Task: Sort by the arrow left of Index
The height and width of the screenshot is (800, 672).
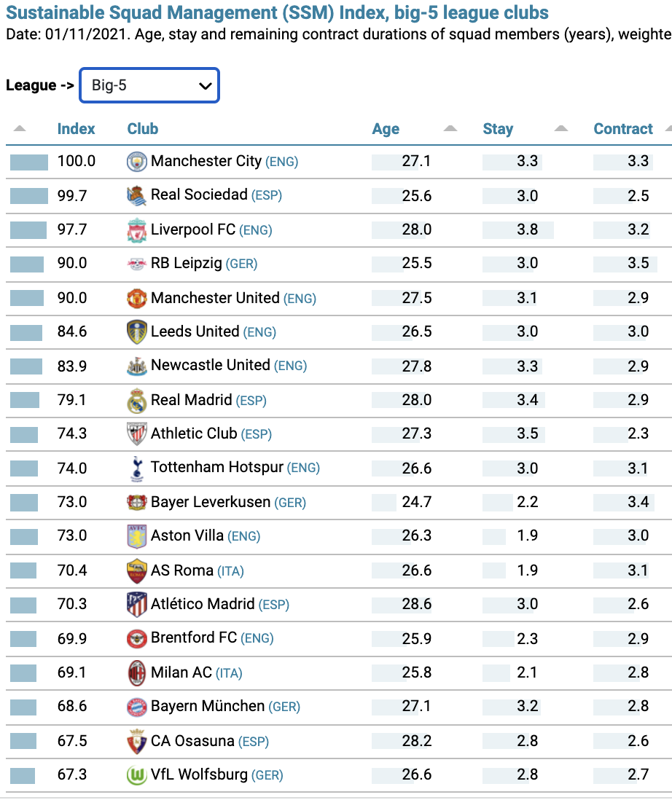Action: click(20, 128)
